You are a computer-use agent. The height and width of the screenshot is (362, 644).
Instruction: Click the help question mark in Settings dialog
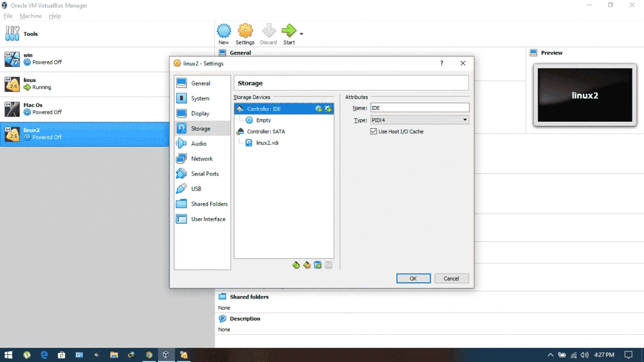click(442, 63)
